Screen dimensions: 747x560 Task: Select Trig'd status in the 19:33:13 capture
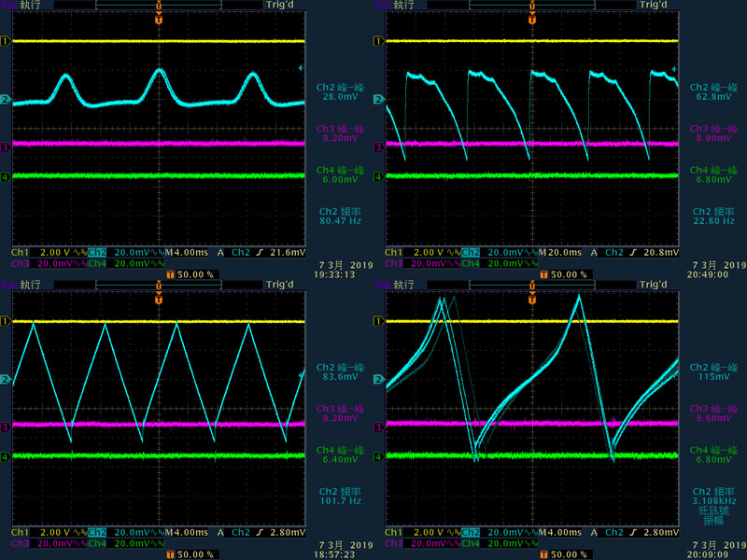click(280, 5)
